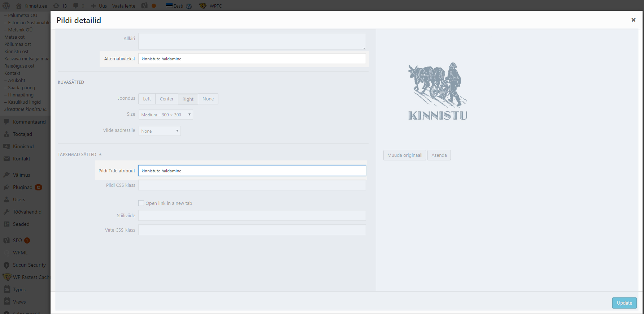This screenshot has width=644, height=314.
Task: Click the plus icon next to Uus
Action: pos(93,6)
